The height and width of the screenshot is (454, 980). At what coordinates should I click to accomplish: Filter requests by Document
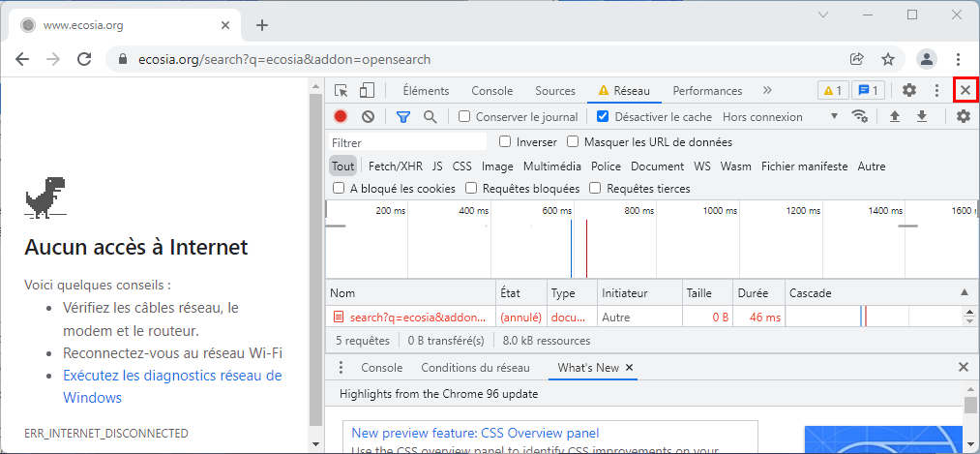(657, 166)
